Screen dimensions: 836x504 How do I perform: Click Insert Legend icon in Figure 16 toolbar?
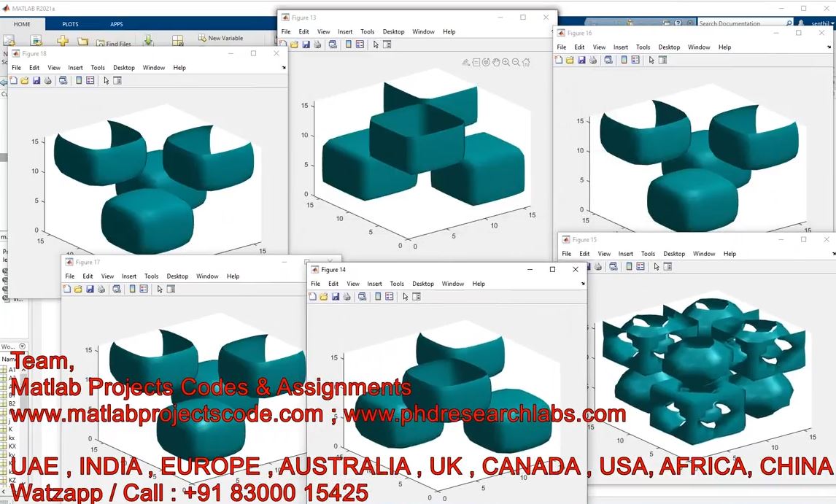point(635,60)
